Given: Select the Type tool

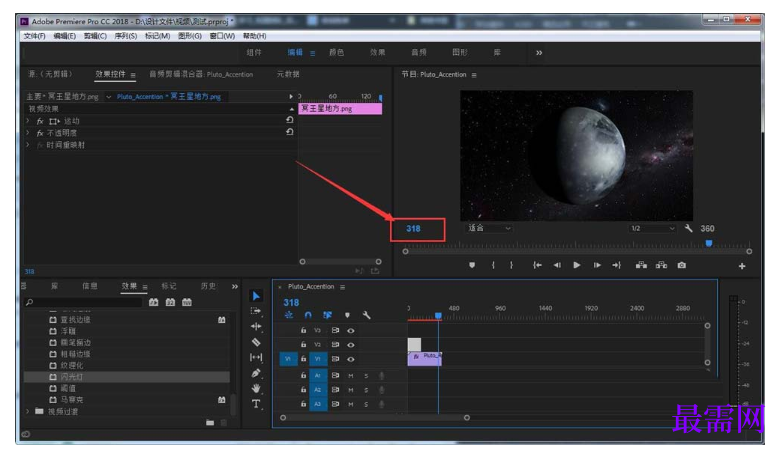Looking at the screenshot, I should (256, 404).
